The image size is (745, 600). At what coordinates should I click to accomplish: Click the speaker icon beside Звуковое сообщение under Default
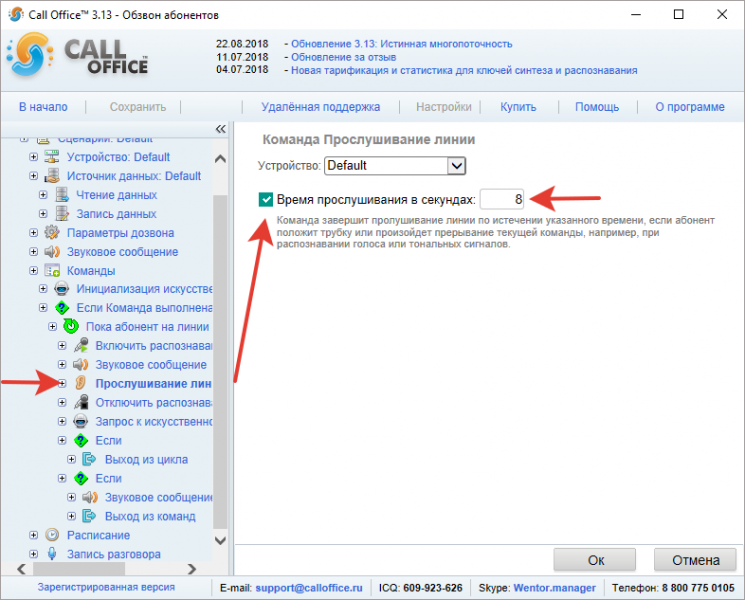pyautogui.click(x=52, y=251)
